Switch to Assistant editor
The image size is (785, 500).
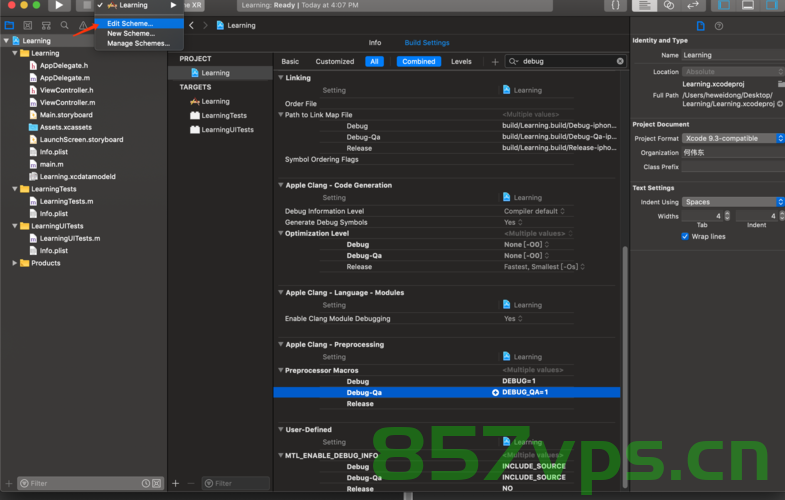669,6
